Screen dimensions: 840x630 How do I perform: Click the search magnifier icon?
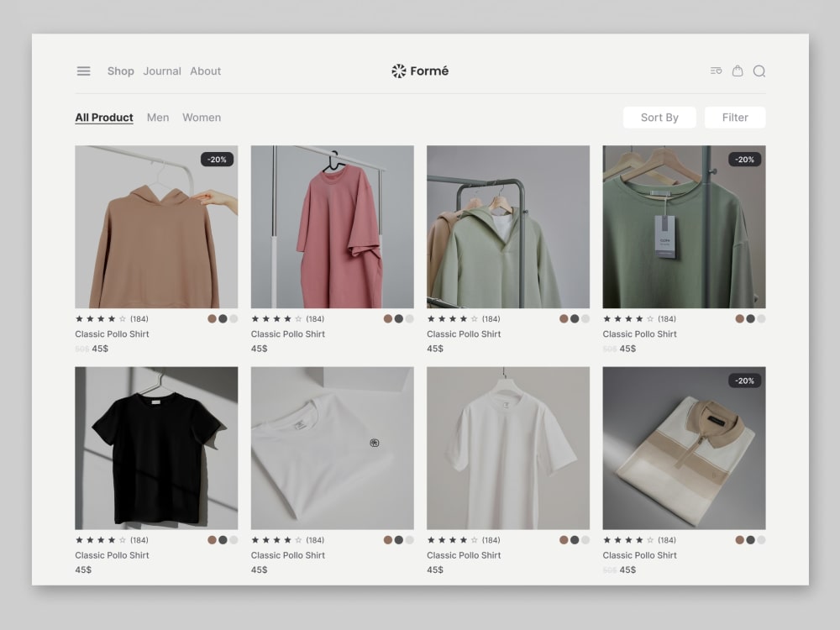[x=759, y=71]
